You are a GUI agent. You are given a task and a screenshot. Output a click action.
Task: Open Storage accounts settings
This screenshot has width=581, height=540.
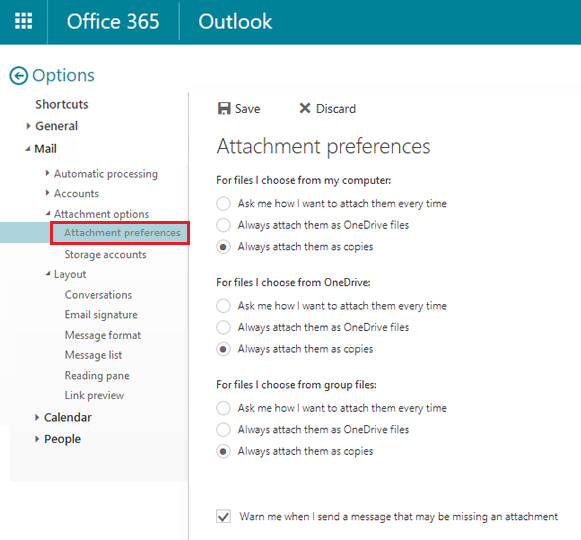(105, 255)
